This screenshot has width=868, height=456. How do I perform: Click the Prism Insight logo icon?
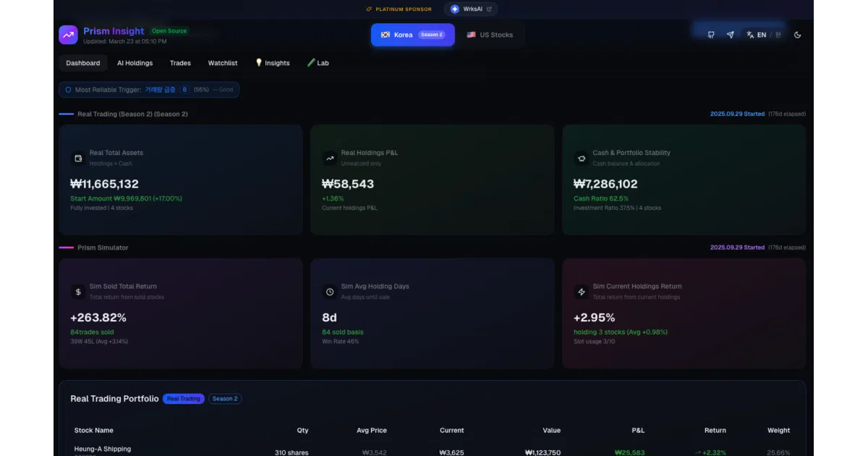point(69,35)
